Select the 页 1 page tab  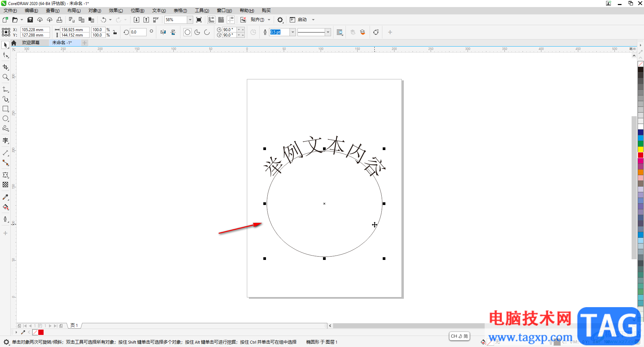74,326
